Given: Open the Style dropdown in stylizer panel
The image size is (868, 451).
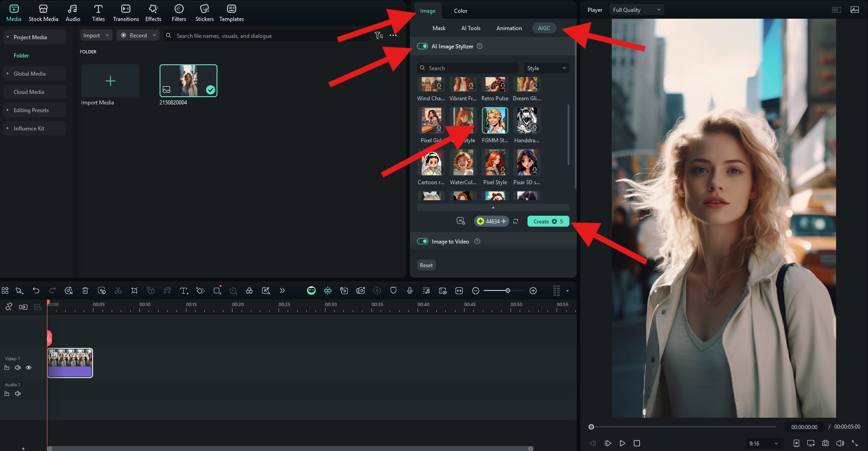Looking at the screenshot, I should pyautogui.click(x=546, y=68).
